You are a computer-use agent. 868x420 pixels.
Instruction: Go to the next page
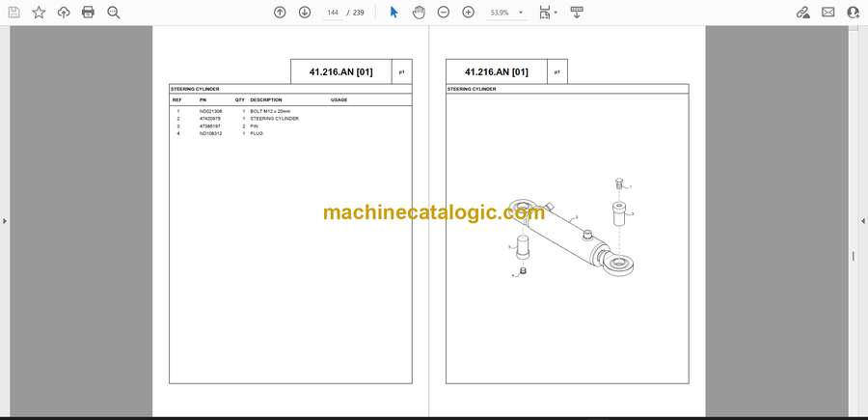point(305,13)
